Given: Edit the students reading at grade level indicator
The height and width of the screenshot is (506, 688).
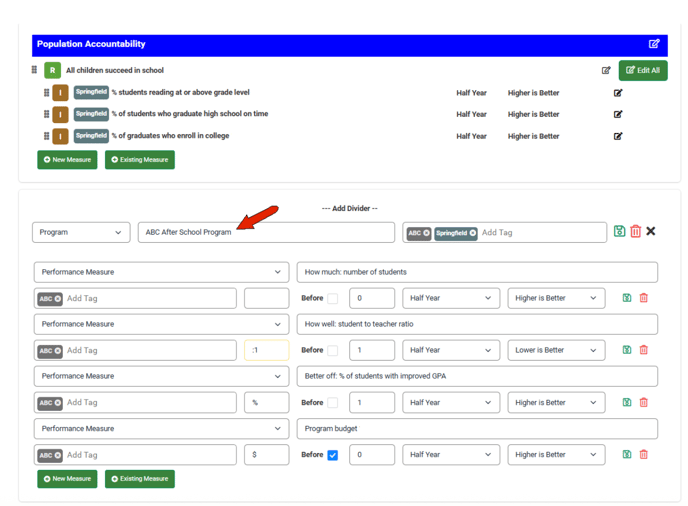Looking at the screenshot, I should pos(618,93).
